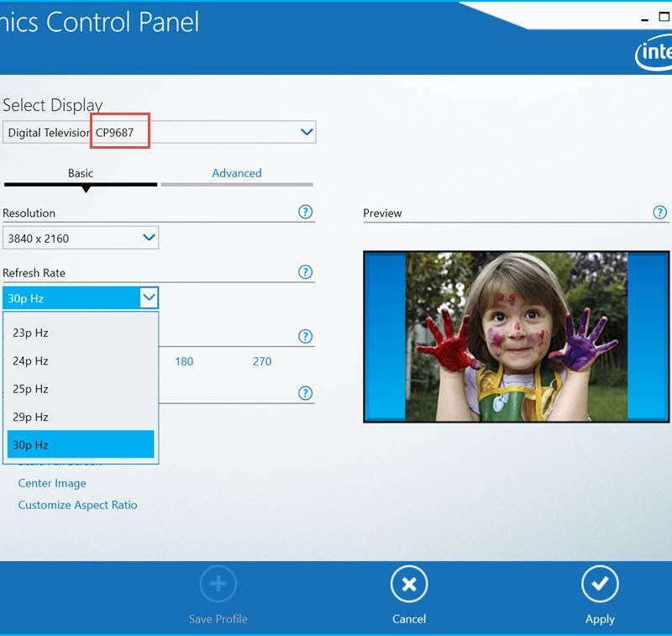Viewport: 672px width, 636px height.
Task: Click the Apply label
Action: coord(600,619)
